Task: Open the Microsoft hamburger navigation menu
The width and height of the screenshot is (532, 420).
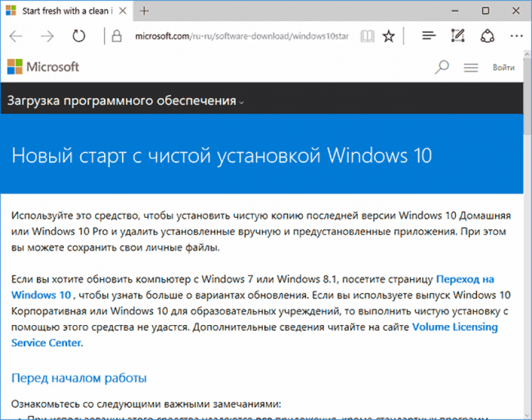Action: (471, 68)
